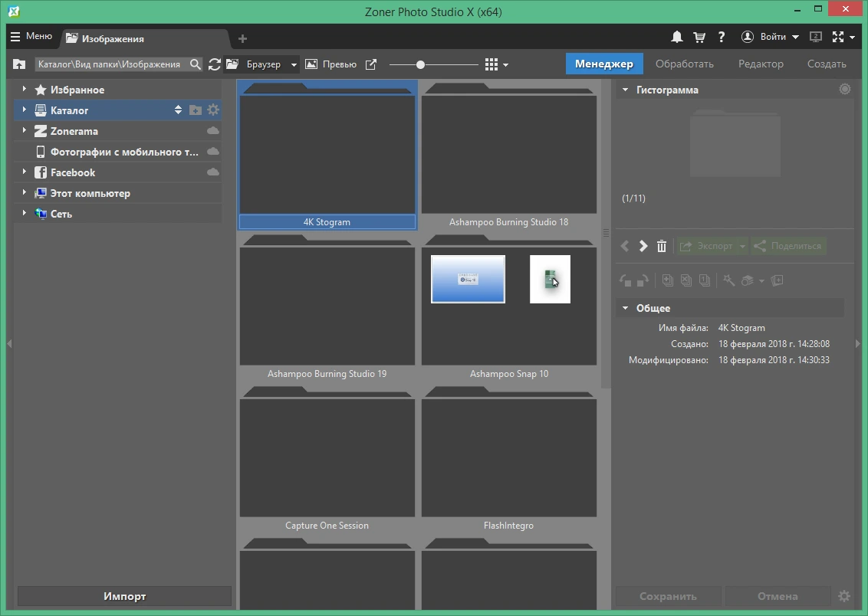Click the parent folder up icon
The width and height of the screenshot is (868, 616).
click(19, 64)
